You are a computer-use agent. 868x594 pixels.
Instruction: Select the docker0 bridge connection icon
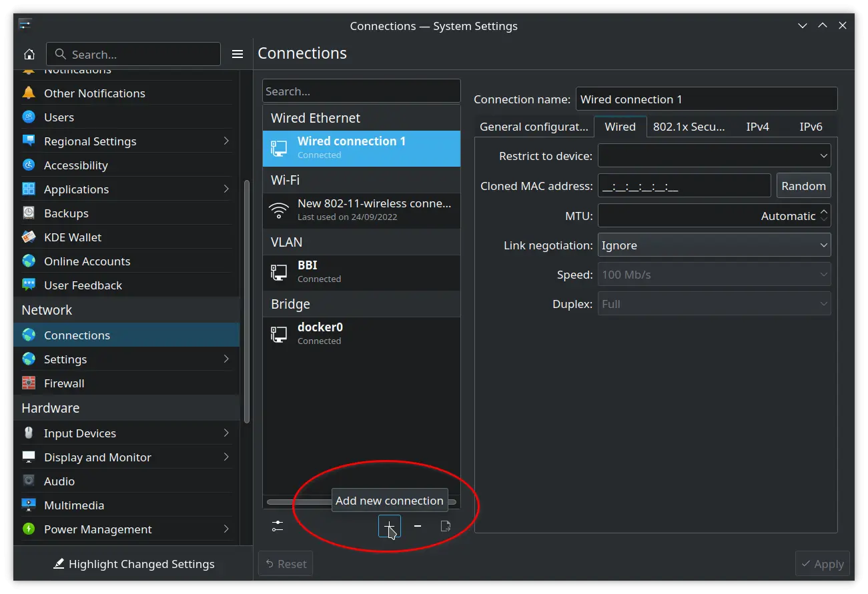pos(279,334)
